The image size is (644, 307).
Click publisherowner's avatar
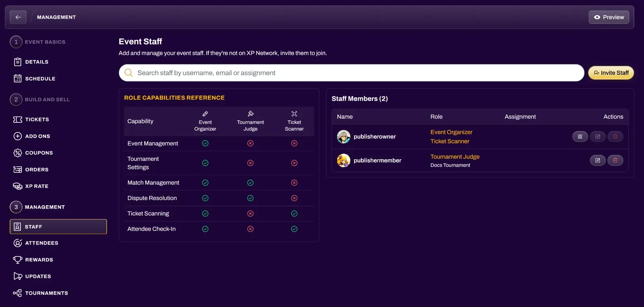(343, 137)
